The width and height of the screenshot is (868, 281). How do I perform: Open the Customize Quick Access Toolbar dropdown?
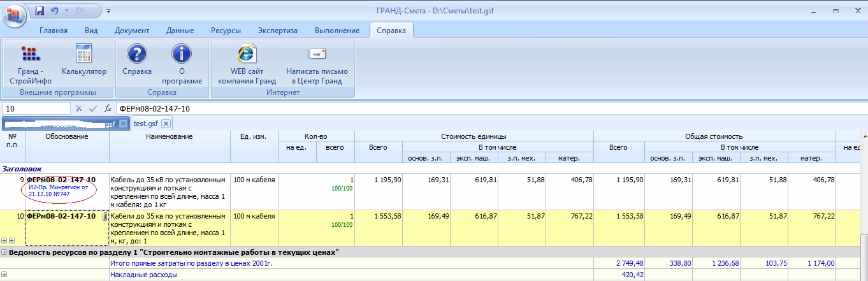[x=108, y=11]
